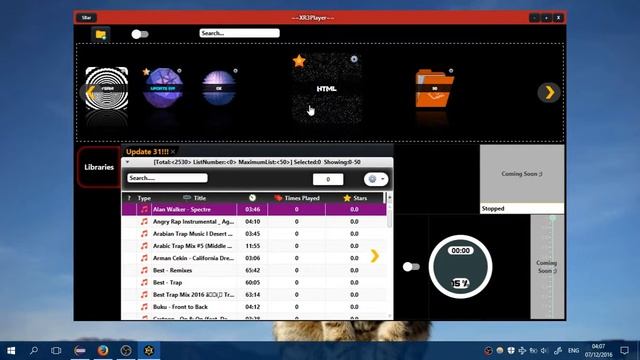Image resolution: width=640 pixels, height=360 pixels.
Task: Open the notification action center
Action: pos(624,351)
